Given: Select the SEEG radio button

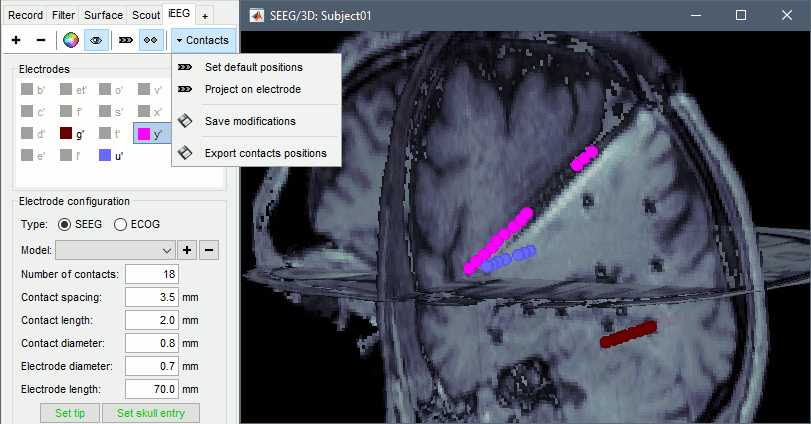Looking at the screenshot, I should (65, 225).
